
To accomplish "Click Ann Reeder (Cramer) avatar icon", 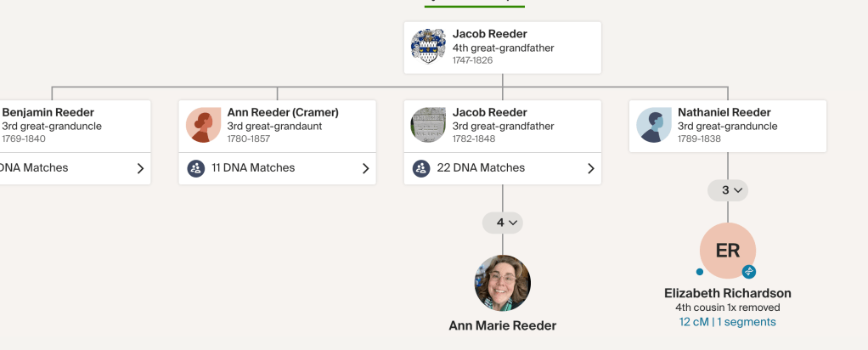I will [x=204, y=125].
